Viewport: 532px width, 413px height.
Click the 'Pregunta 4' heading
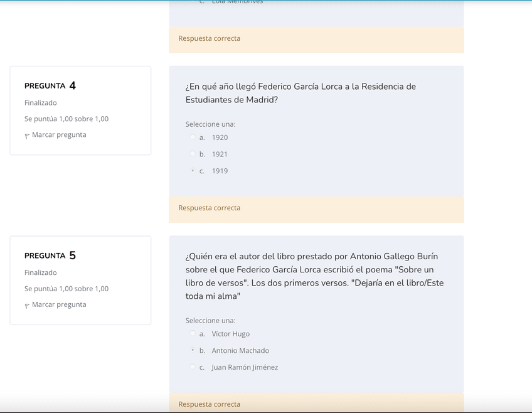50,86
